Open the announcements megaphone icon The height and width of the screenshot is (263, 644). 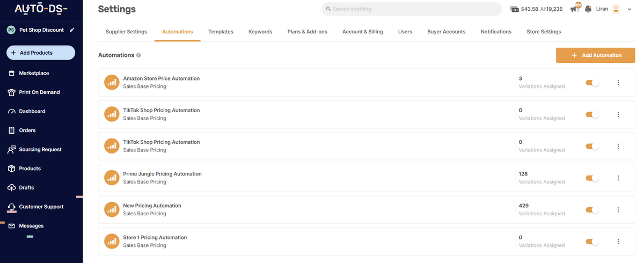click(x=575, y=9)
